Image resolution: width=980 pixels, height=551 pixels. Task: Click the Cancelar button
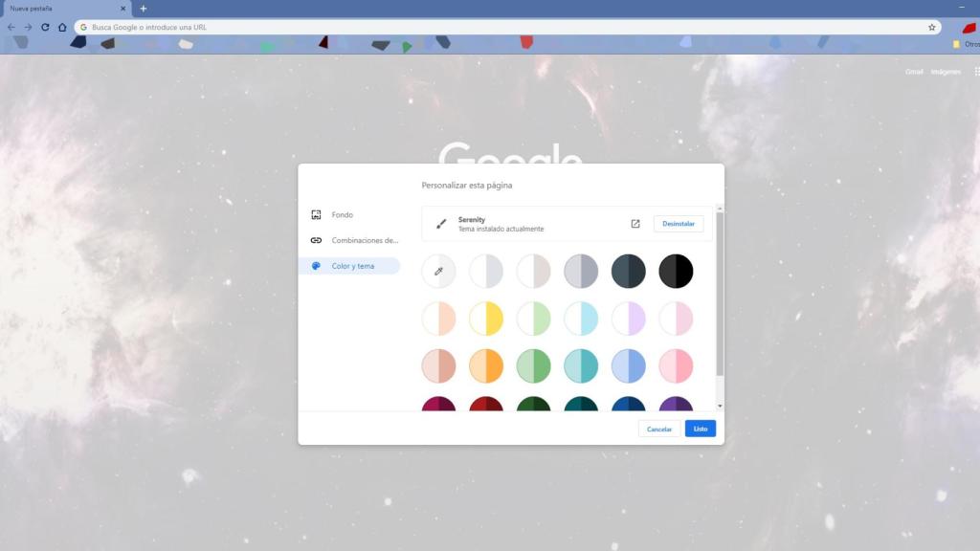pos(659,429)
